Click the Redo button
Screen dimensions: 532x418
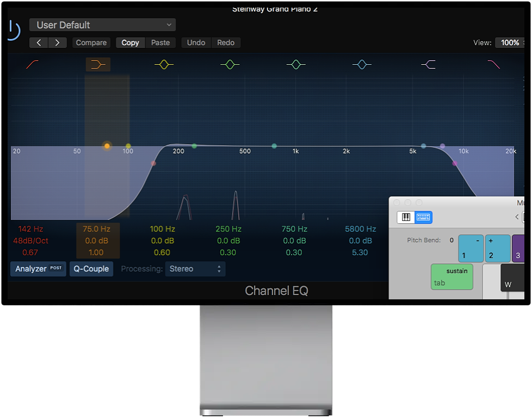(226, 43)
